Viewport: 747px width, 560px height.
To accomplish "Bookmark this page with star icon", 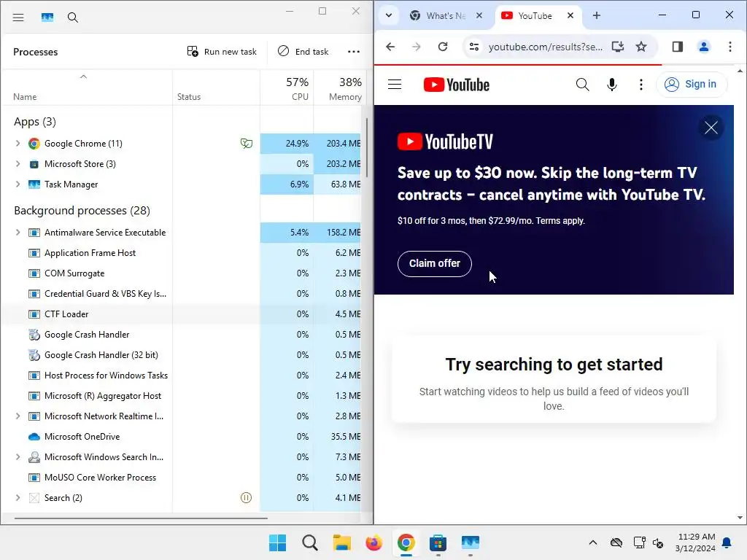I will (641, 47).
